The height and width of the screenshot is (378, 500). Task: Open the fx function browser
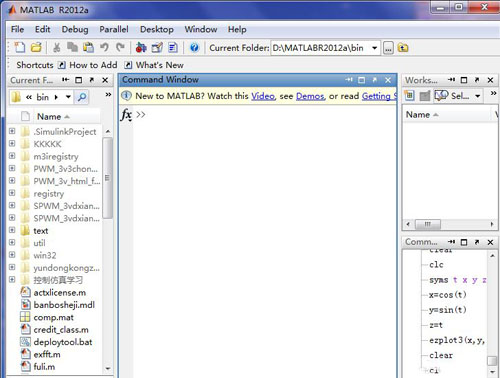coord(126,115)
